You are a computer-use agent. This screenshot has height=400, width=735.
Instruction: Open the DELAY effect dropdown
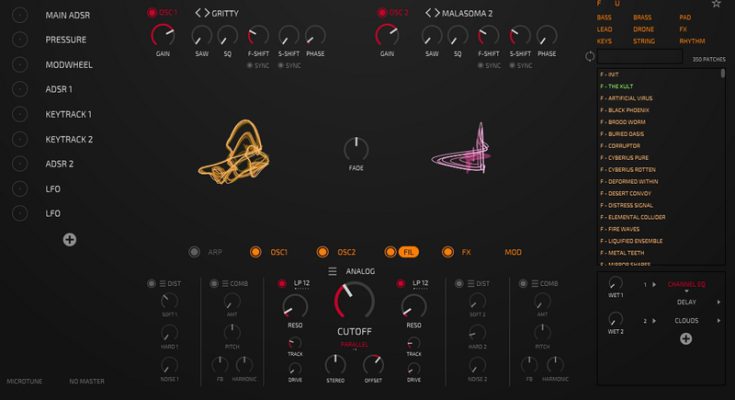pos(686,300)
